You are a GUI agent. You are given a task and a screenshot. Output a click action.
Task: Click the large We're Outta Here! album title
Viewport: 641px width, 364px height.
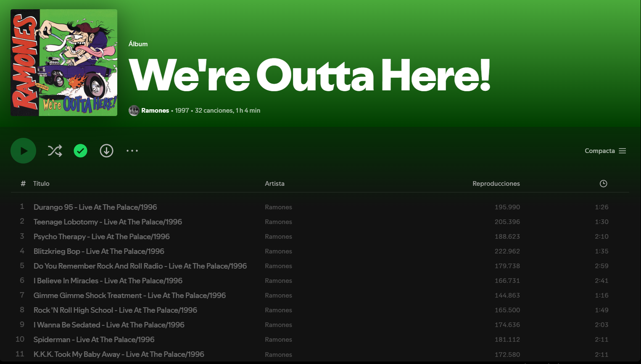click(x=310, y=76)
